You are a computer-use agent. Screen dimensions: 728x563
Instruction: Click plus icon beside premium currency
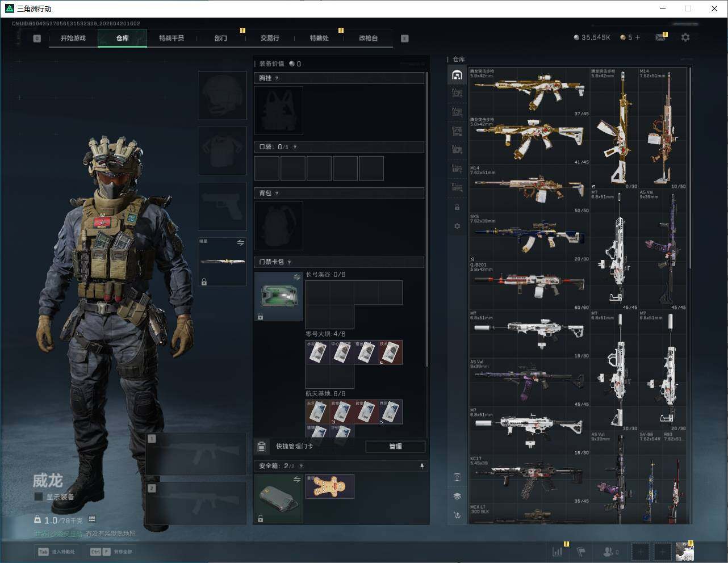pyautogui.click(x=638, y=37)
